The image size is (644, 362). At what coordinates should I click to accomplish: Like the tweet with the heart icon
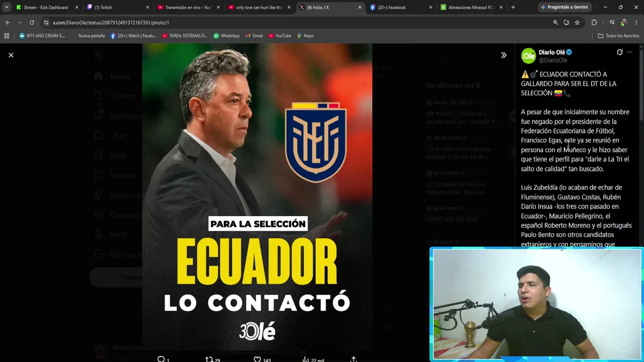tap(257, 359)
